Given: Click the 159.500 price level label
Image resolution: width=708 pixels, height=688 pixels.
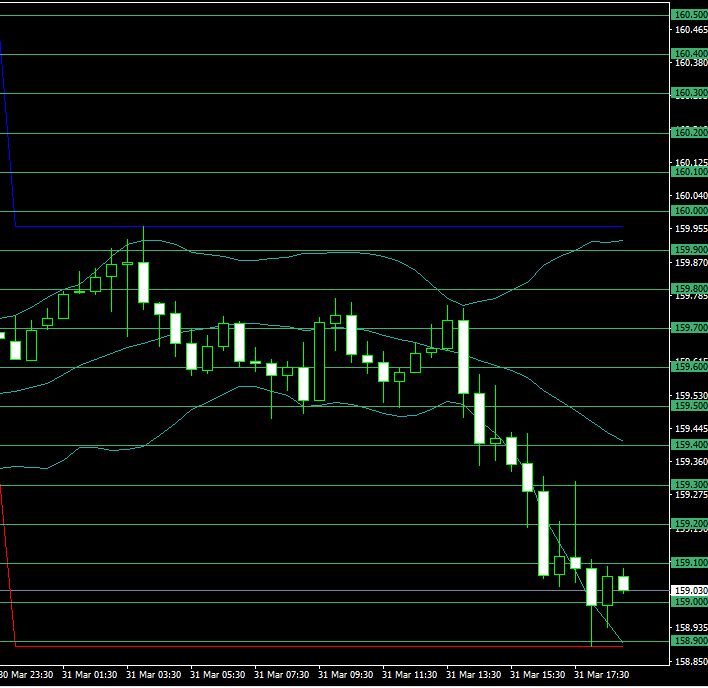Looking at the screenshot, I should tap(690, 406).
